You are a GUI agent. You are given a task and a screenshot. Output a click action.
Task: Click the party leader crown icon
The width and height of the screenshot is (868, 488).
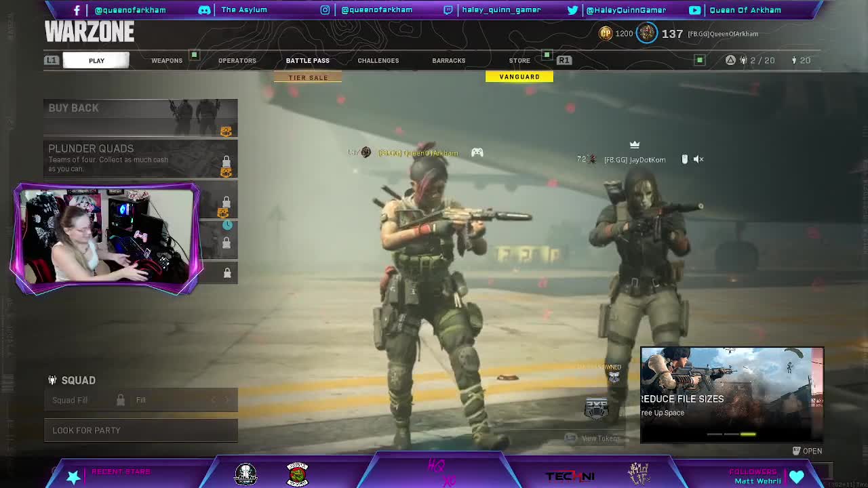coord(635,144)
